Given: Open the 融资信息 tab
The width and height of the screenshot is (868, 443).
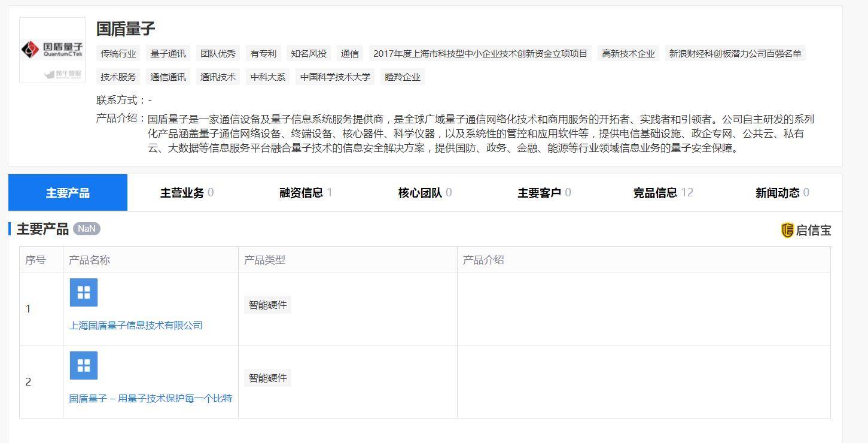Looking at the screenshot, I should (306, 193).
